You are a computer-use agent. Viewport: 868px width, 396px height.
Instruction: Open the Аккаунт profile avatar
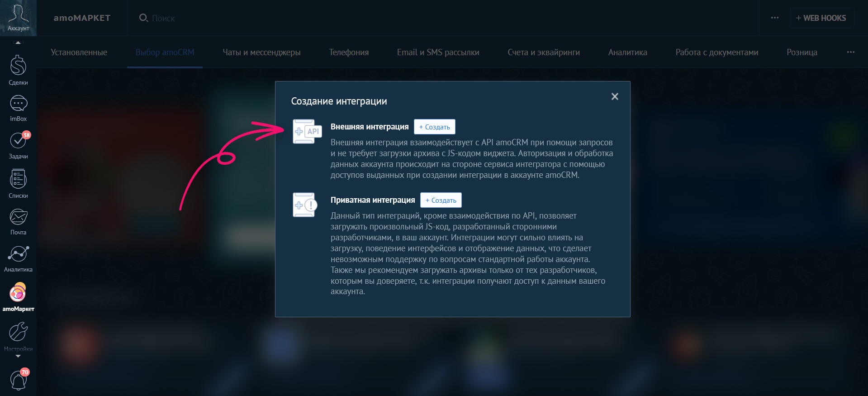(x=18, y=17)
